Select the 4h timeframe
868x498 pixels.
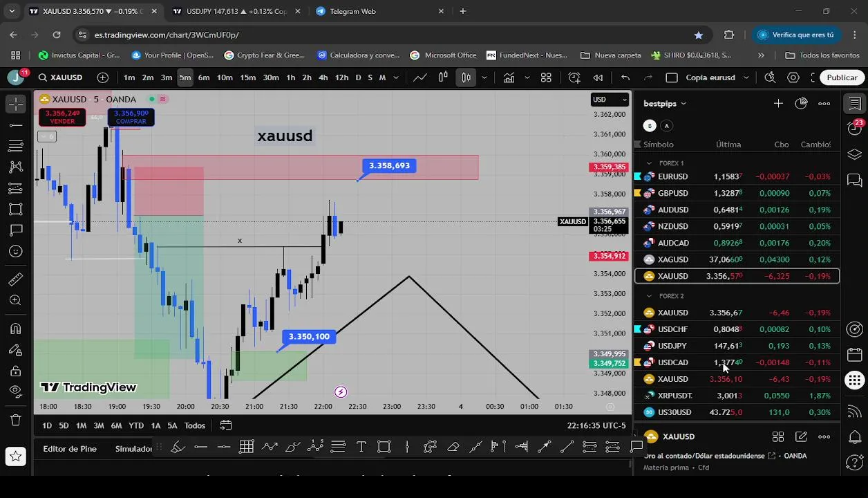click(323, 77)
